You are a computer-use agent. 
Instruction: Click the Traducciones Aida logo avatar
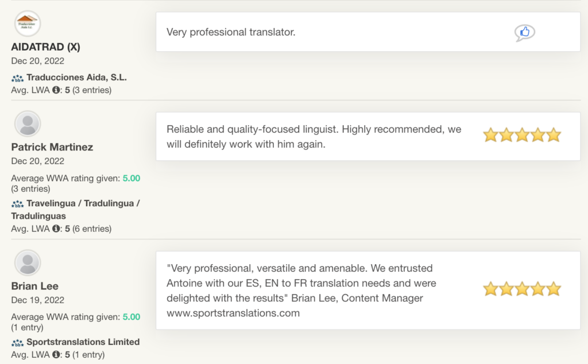pos(27,24)
